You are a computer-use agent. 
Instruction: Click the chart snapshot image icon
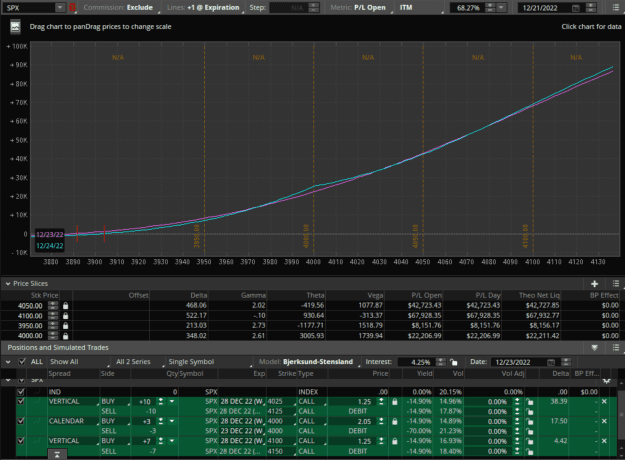(15, 27)
